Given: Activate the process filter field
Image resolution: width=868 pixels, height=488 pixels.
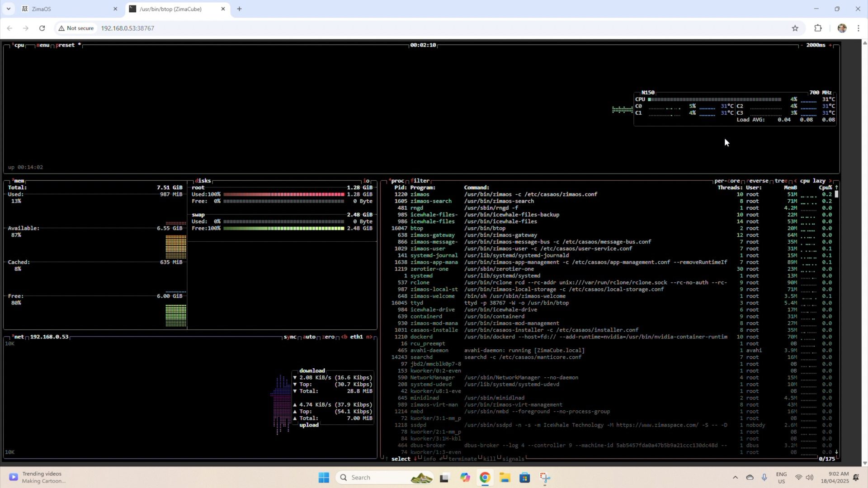Looking at the screenshot, I should [x=420, y=181].
